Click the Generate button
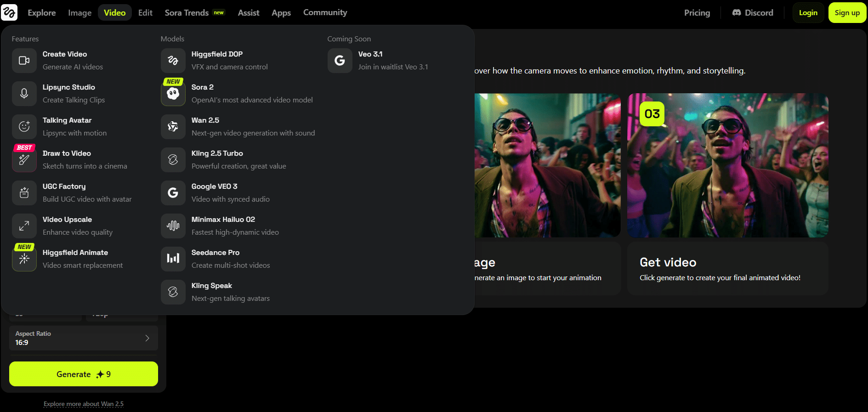The height and width of the screenshot is (412, 868). pos(84,374)
